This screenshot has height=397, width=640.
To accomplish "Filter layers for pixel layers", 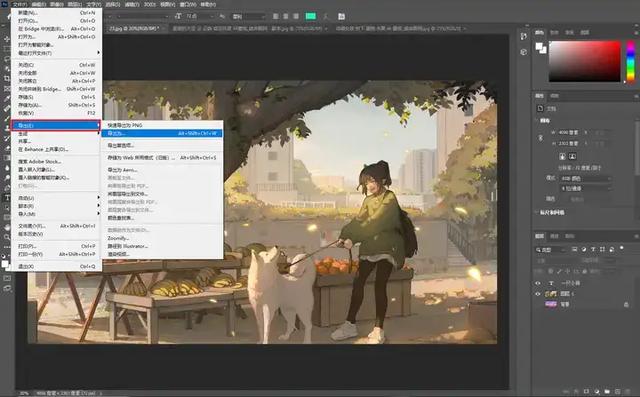I will (575, 249).
